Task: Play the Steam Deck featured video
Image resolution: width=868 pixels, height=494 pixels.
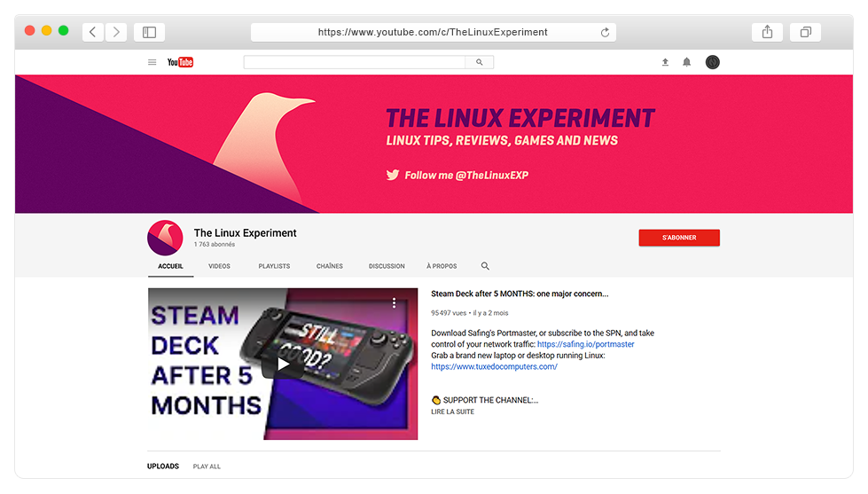Action: click(x=283, y=364)
